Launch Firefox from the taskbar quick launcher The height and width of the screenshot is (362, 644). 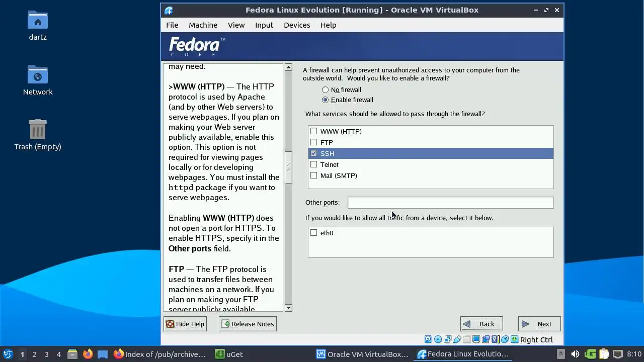(x=88, y=354)
